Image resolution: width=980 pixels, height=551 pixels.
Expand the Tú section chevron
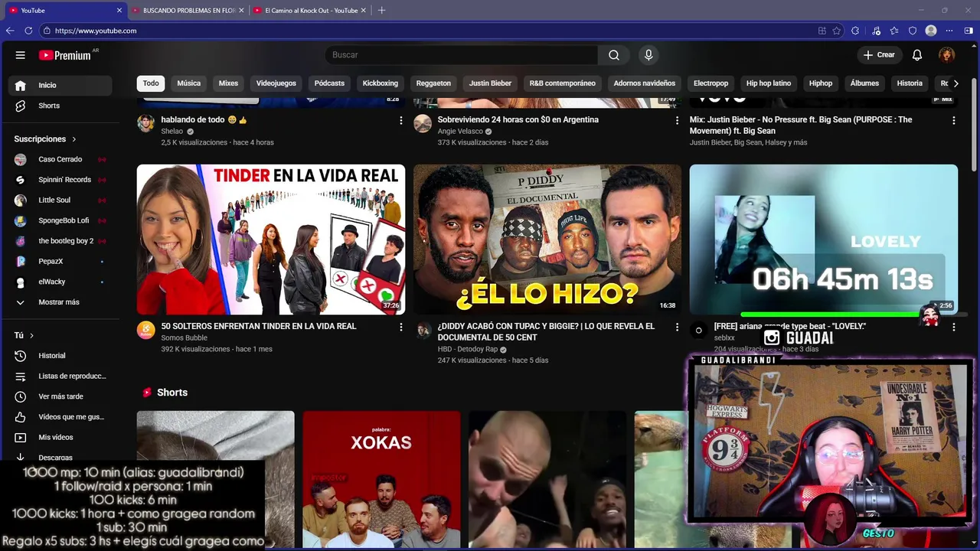coord(31,336)
